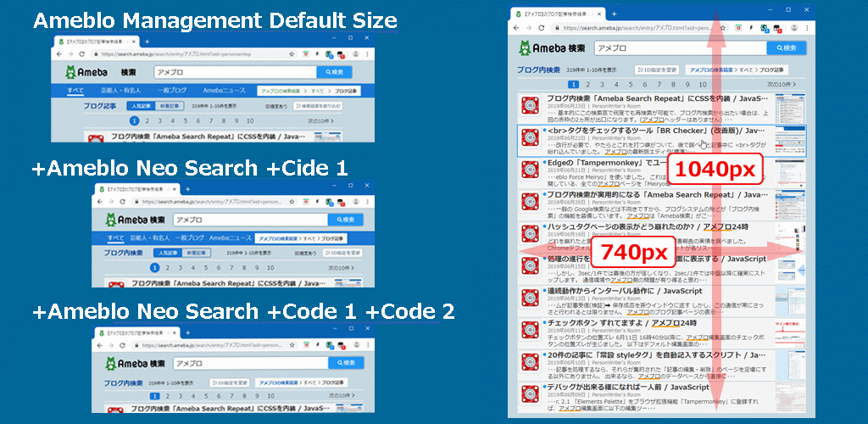Click the back arrow in the Cide 1 window
Viewport: 868px width, 424px height.
click(102, 202)
